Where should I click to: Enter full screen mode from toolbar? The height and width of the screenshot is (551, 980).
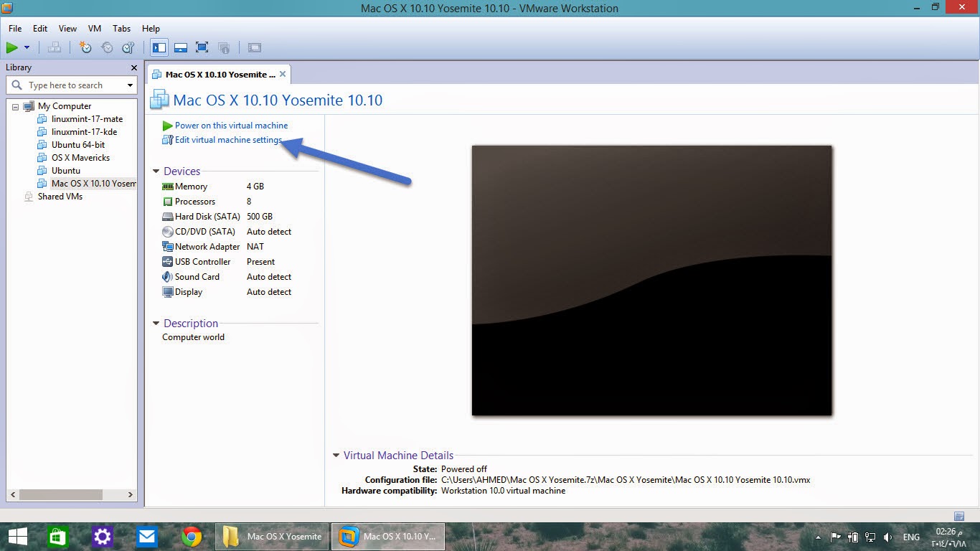coord(202,47)
